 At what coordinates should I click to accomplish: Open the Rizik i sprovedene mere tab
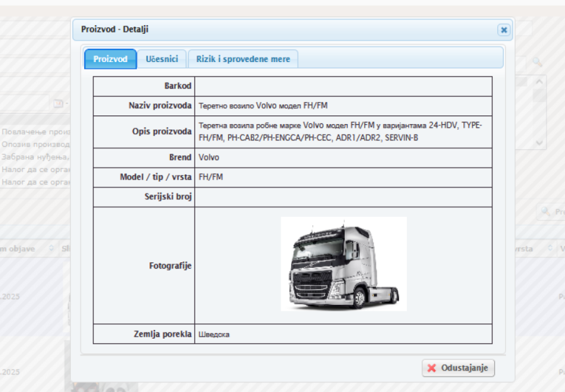[243, 59]
